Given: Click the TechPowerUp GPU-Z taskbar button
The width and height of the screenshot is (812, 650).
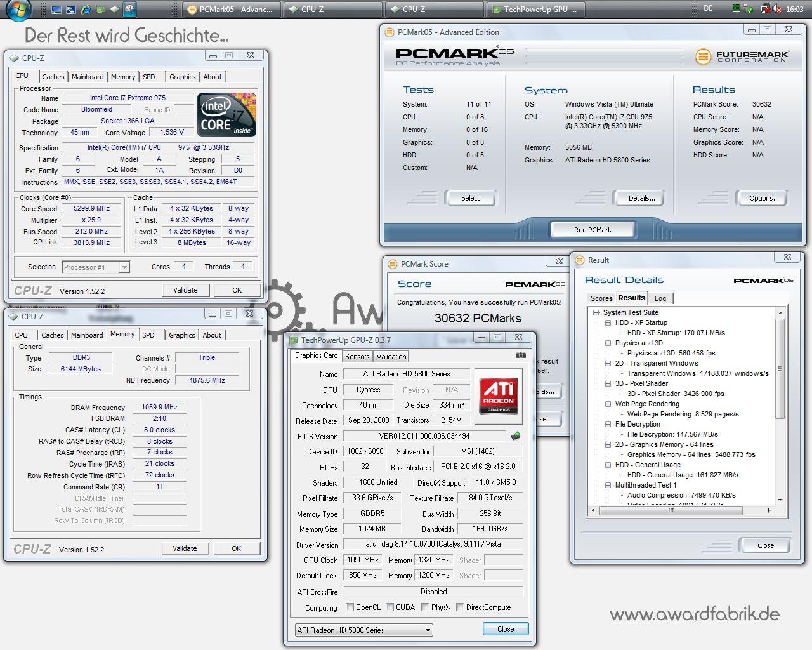Looking at the screenshot, I should [x=535, y=10].
